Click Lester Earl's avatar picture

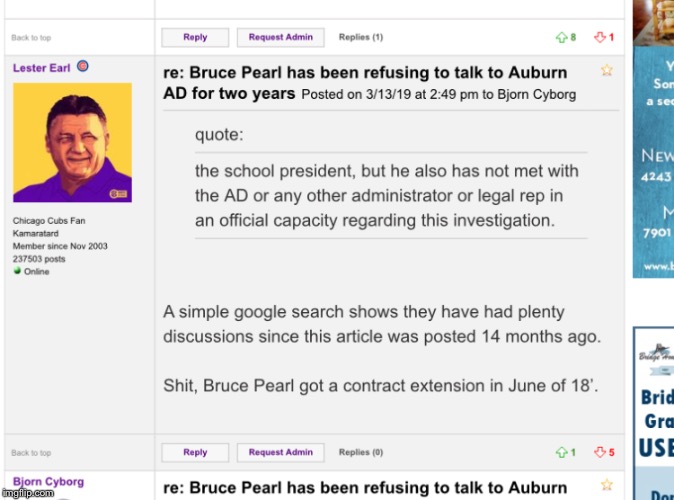pos(72,143)
